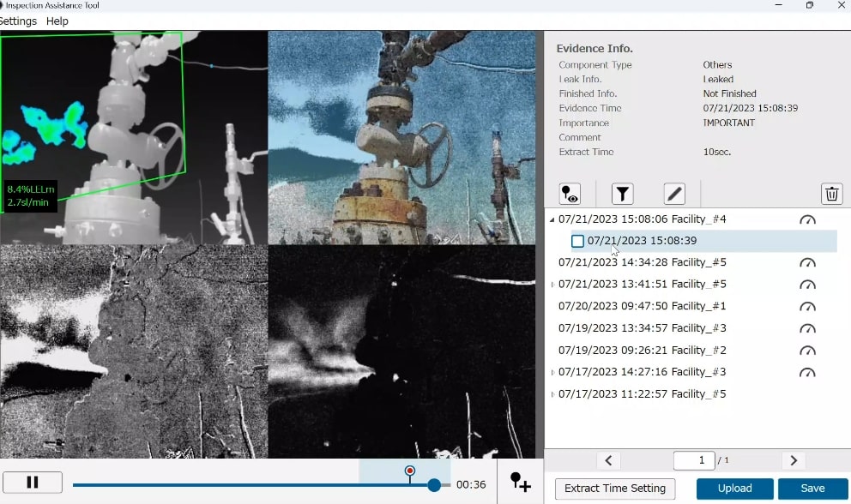Image resolution: width=851 pixels, height=504 pixels.
Task: Click the gauge icon for Facility_#1
Action: (x=807, y=307)
